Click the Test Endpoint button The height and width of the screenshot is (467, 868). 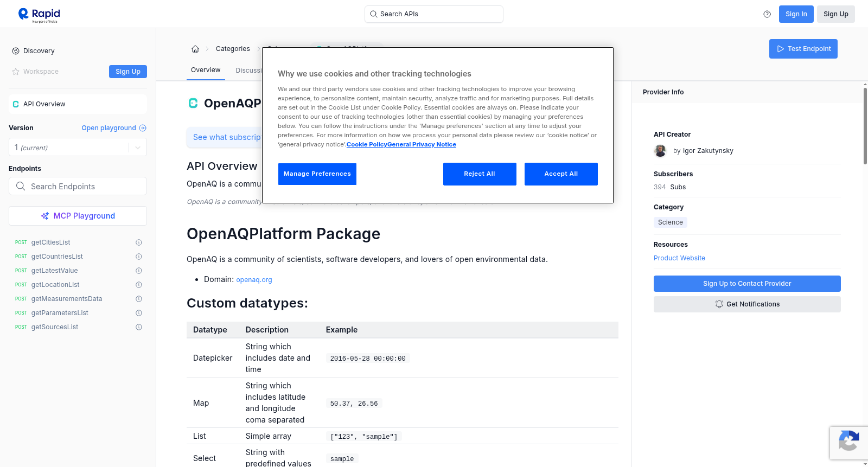803,49
